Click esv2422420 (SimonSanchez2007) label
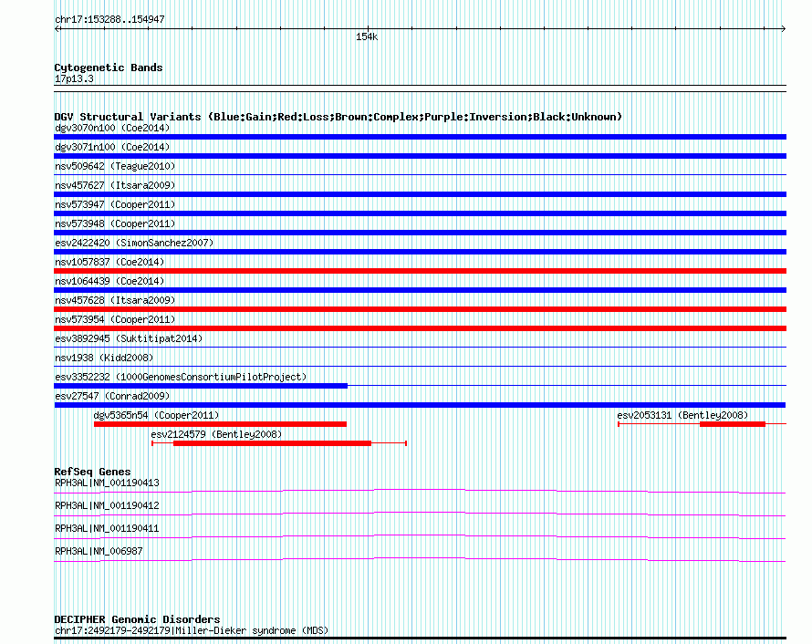 click(x=134, y=243)
